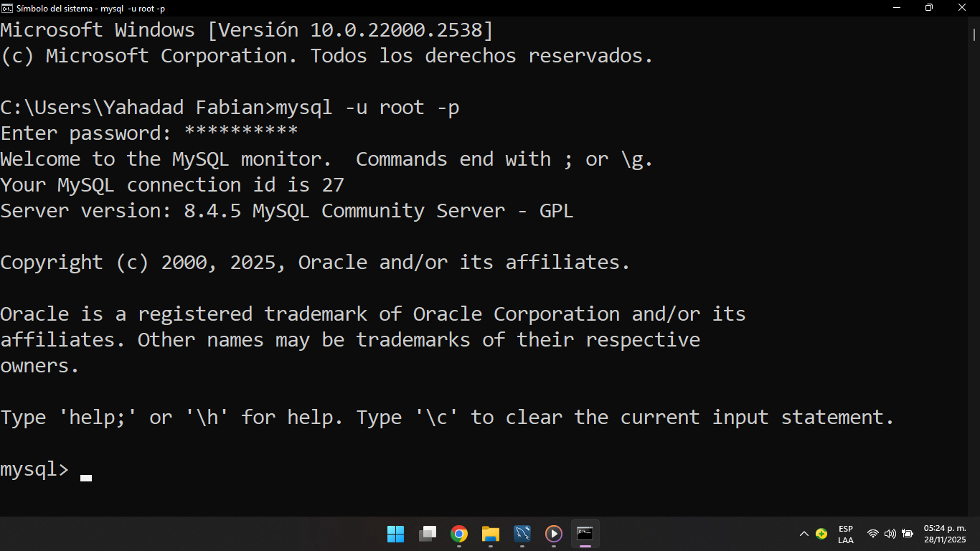The width and height of the screenshot is (980, 551).
Task: Click the 'Copyright (c) 2000, 2025, Oracle' line
Action: (316, 263)
